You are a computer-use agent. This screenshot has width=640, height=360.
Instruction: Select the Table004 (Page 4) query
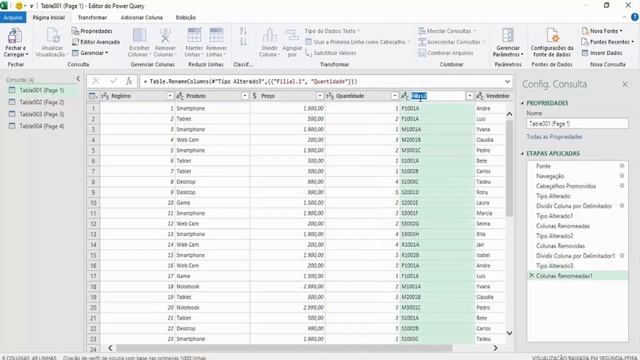tap(42, 126)
